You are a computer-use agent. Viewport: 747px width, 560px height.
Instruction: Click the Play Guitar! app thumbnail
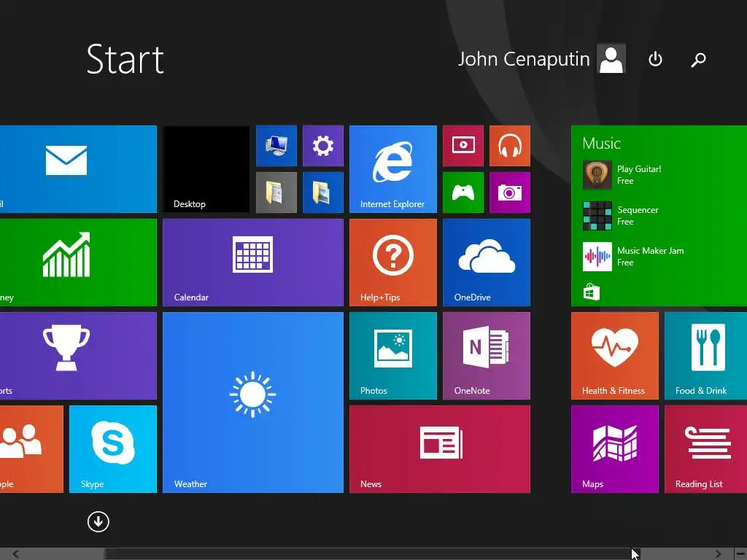pyautogui.click(x=597, y=175)
